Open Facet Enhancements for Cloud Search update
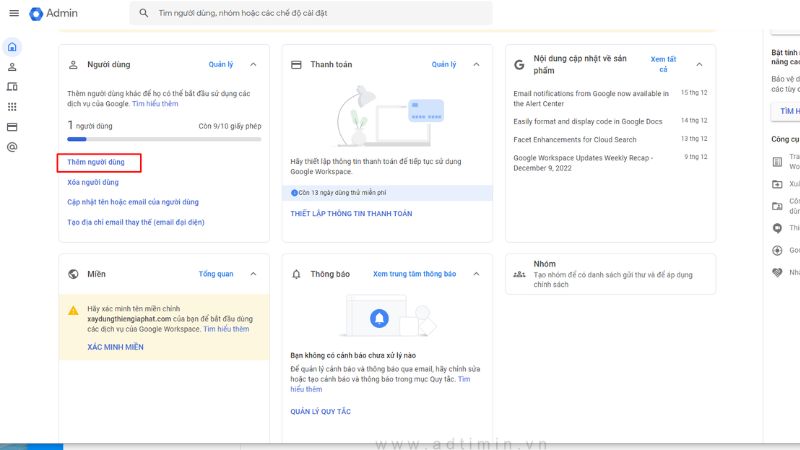Screen dimensions: 800x450 (575, 140)
